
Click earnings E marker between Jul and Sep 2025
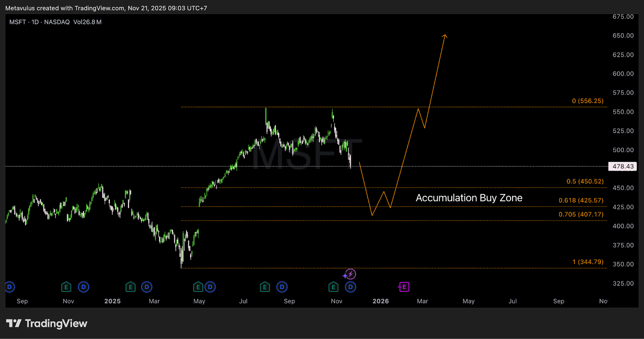click(x=264, y=287)
